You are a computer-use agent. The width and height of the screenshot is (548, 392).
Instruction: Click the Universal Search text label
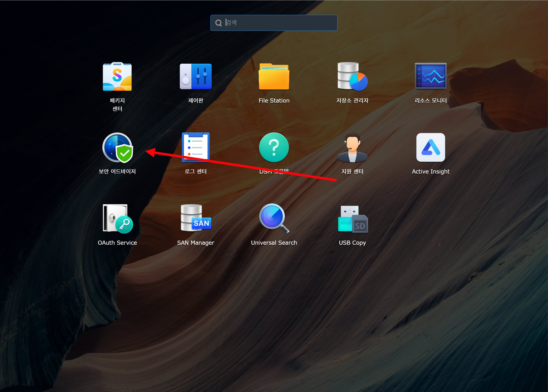(x=274, y=243)
